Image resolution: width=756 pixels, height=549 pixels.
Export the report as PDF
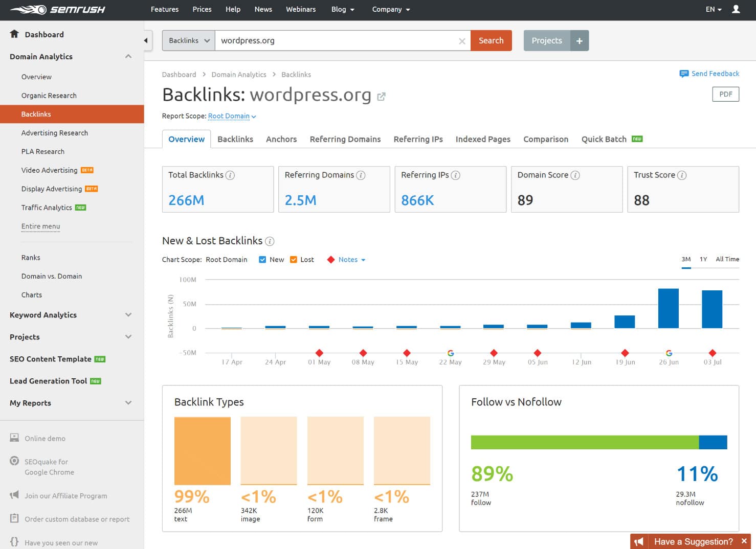coord(725,94)
